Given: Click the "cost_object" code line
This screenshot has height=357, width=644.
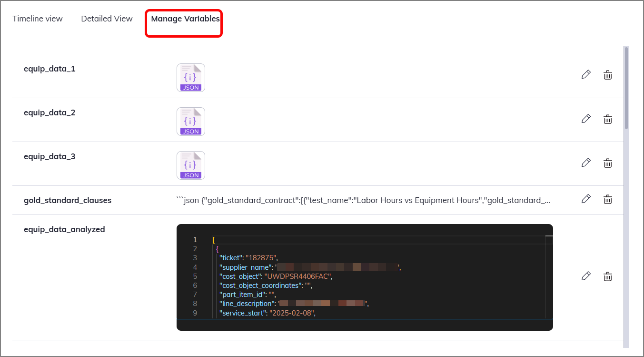Looking at the screenshot, I should click(276, 276).
